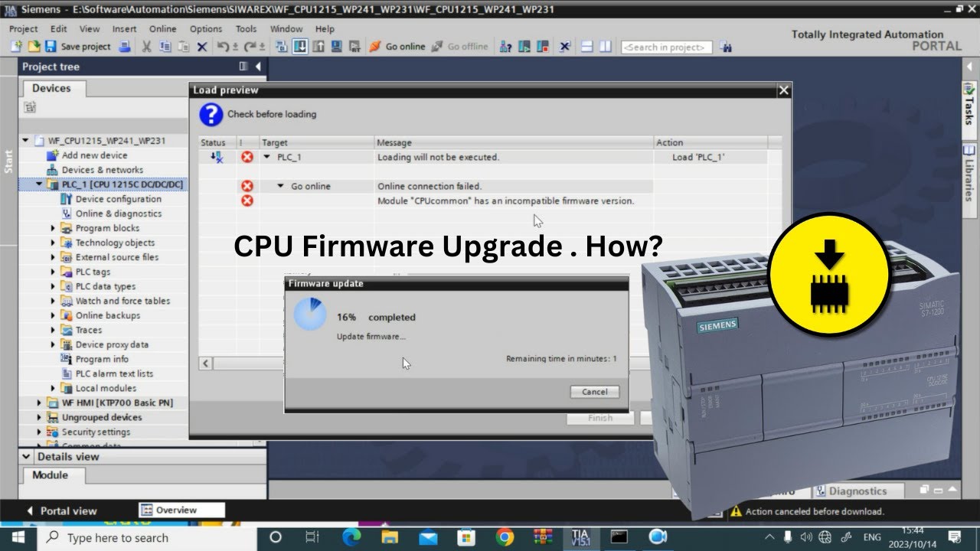Click the Search in project field
The height and width of the screenshot is (551, 980).
coord(666,47)
